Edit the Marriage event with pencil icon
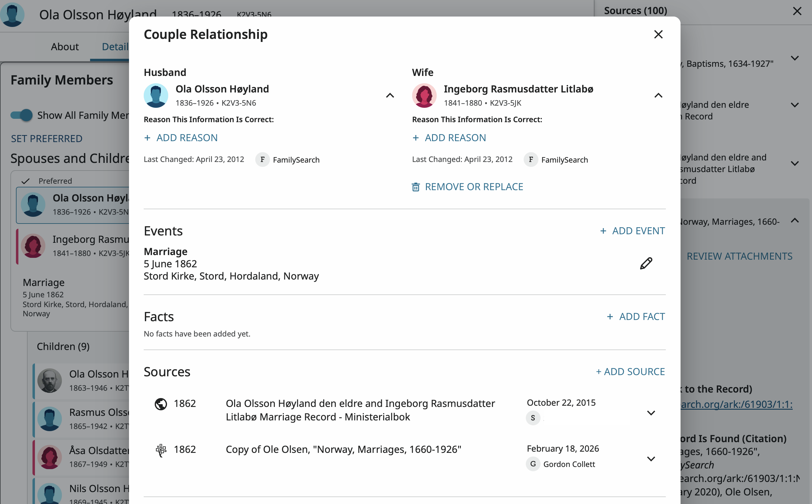 click(x=646, y=263)
